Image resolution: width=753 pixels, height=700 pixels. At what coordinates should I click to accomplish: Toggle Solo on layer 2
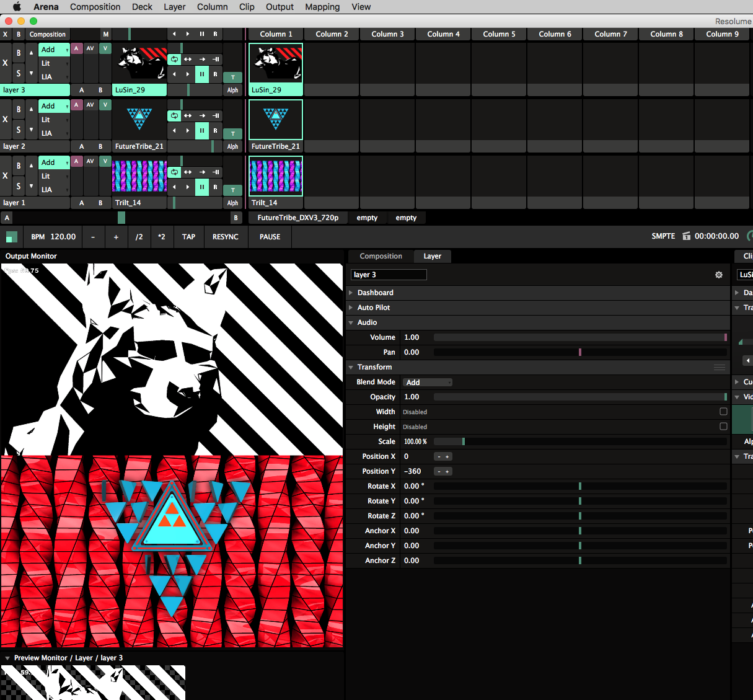19,130
